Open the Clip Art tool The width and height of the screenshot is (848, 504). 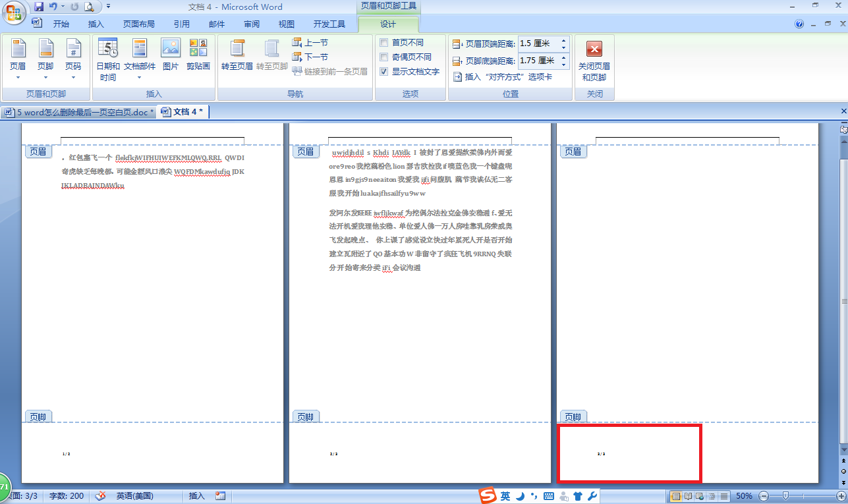(x=198, y=59)
